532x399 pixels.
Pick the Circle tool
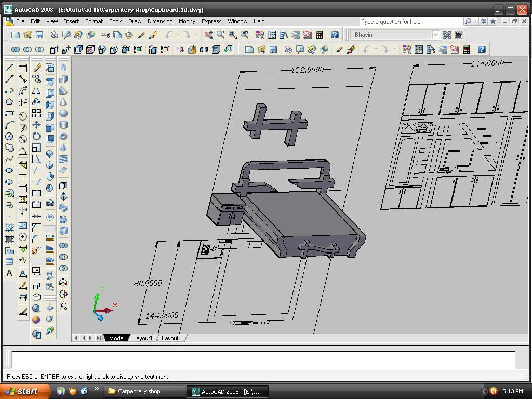click(9, 136)
